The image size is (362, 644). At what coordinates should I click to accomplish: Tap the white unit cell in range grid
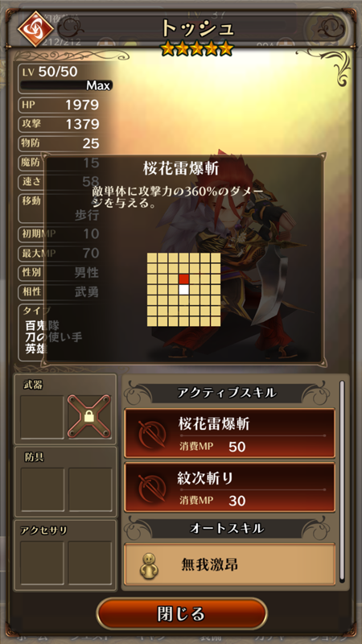click(184, 290)
